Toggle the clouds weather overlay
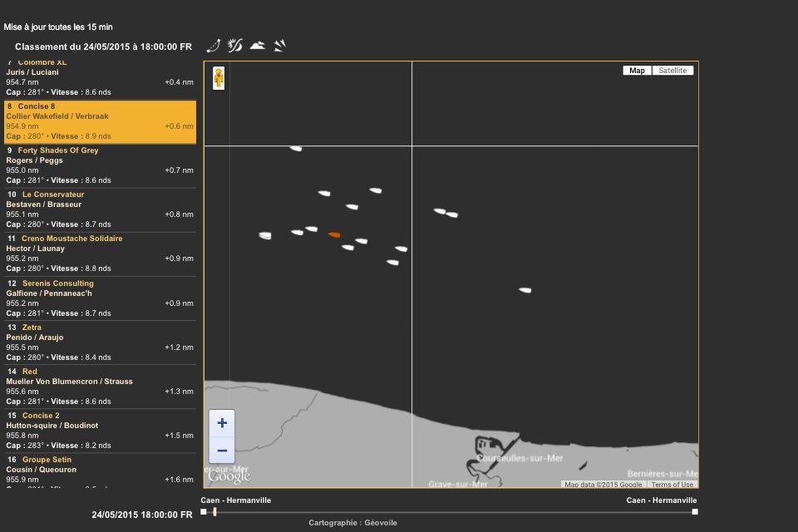Image resolution: width=798 pixels, height=532 pixels. [258, 46]
